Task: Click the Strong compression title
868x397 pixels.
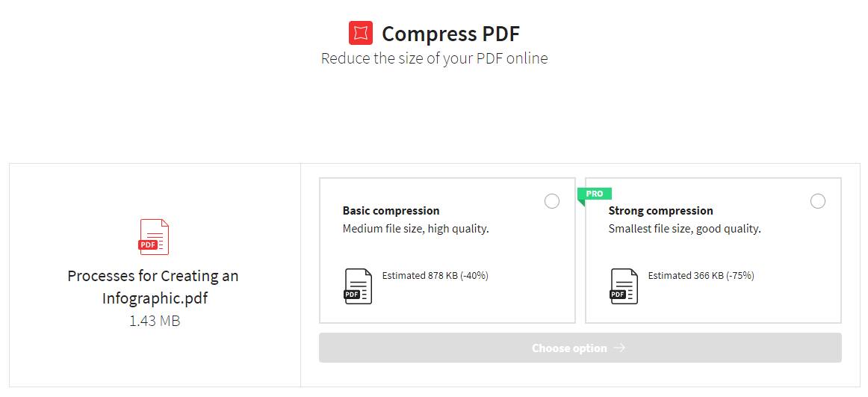Action: (x=660, y=210)
